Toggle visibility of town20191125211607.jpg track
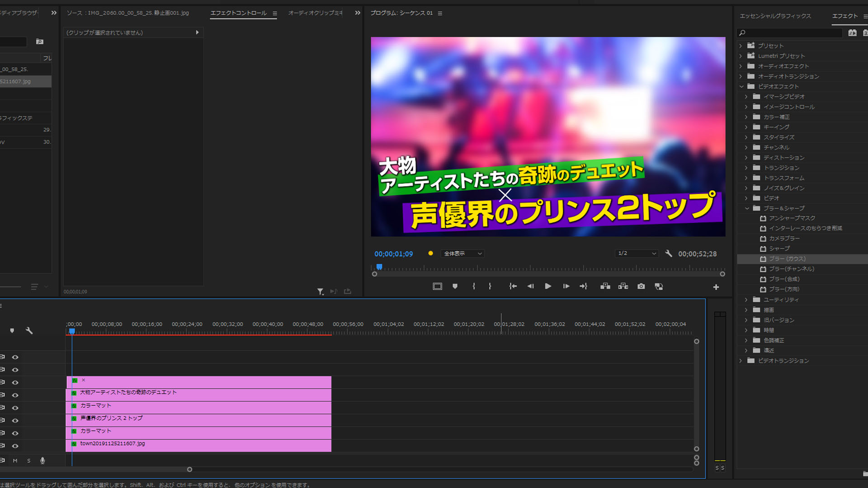The height and width of the screenshot is (488, 868). 15,446
